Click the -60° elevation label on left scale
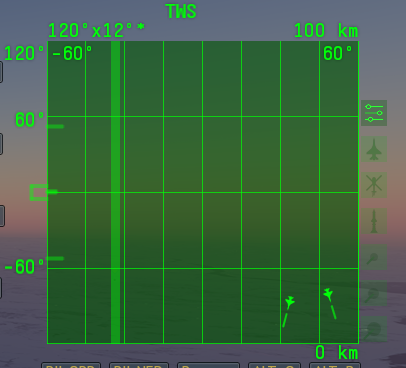This screenshot has width=406, height=368. [24, 267]
